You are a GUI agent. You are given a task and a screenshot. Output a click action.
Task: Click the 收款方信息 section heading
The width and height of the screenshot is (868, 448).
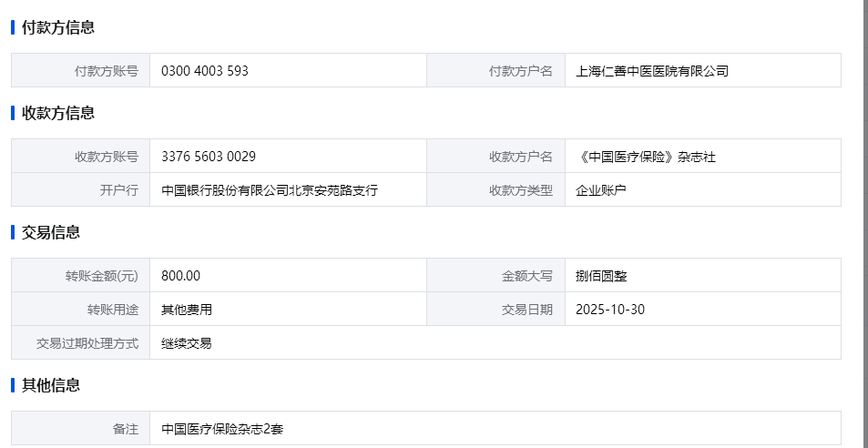pos(58,113)
